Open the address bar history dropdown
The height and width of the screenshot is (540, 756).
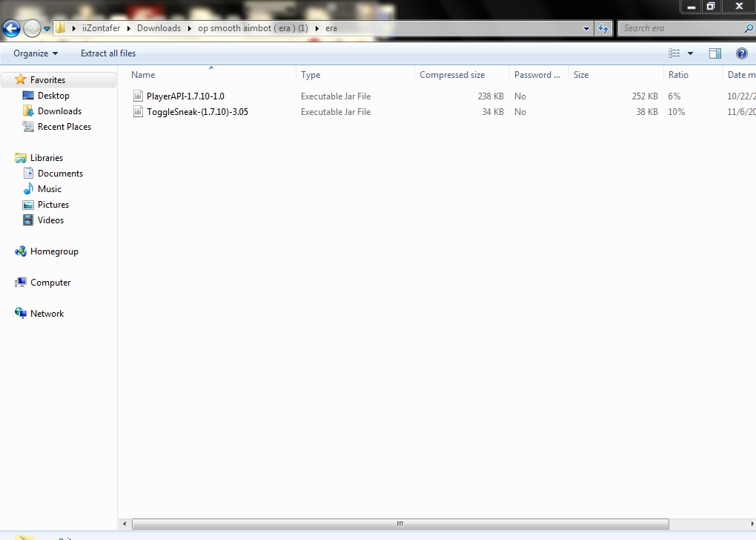click(x=586, y=28)
